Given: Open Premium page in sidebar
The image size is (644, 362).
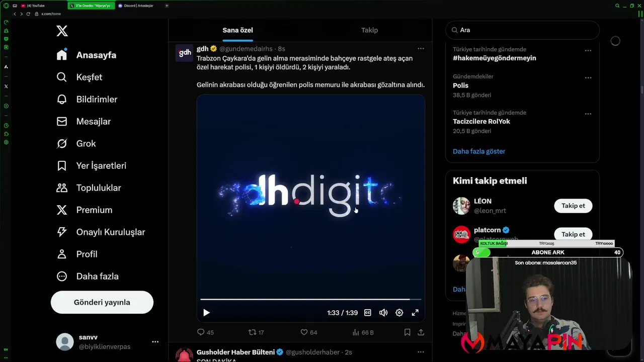Looking at the screenshot, I should click(85, 210).
